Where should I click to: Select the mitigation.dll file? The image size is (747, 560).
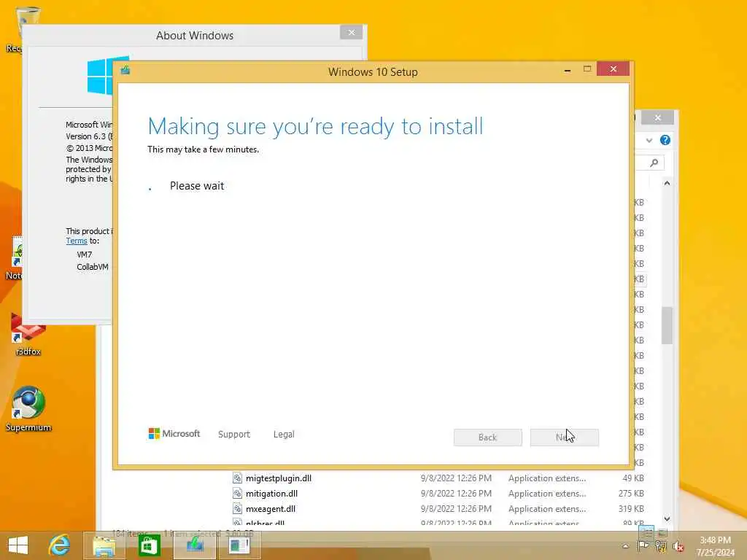pyautogui.click(x=271, y=494)
